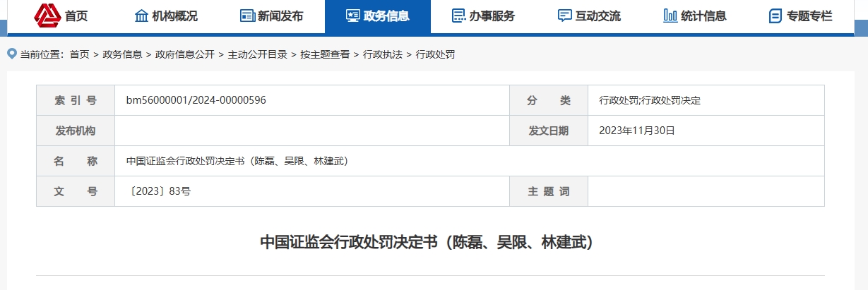
Task: Click the document number 〔2023〕83号
Action: click(158, 191)
